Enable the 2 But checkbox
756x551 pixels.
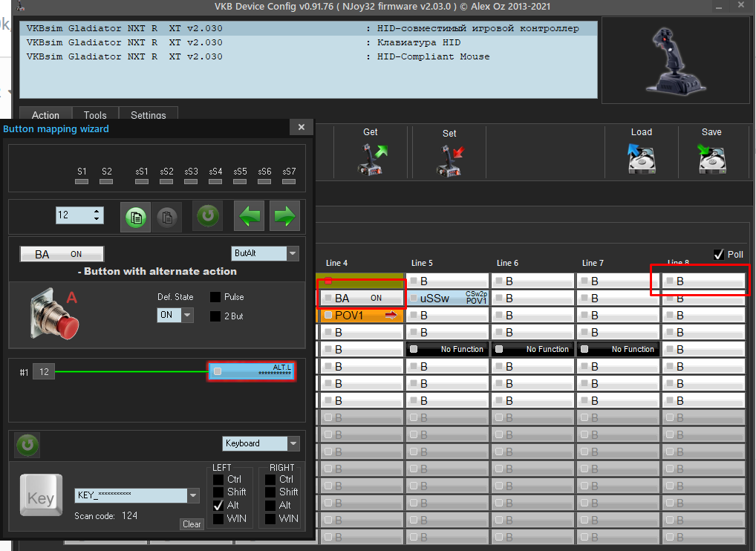215,316
